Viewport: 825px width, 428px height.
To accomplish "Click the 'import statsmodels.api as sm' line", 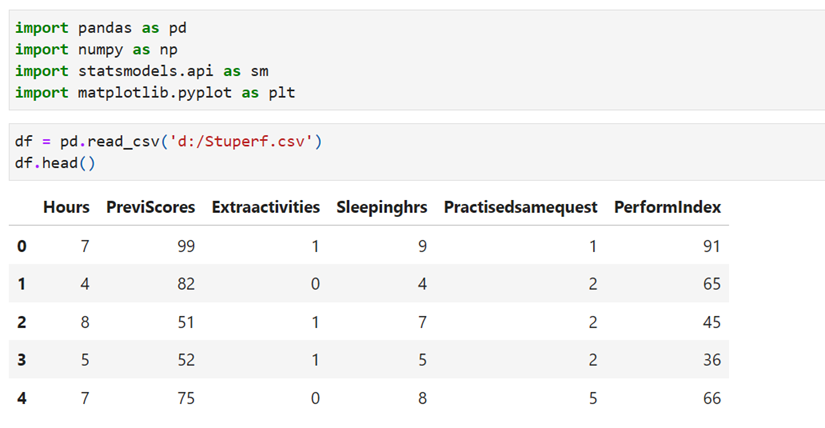I will click(x=141, y=71).
